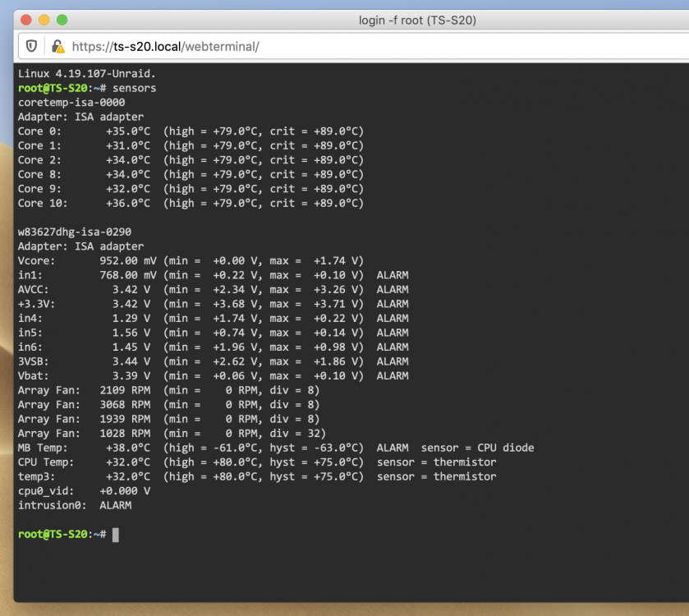Click the 'cpu0_vid:' label
The width and height of the screenshot is (689, 616).
pos(46,491)
